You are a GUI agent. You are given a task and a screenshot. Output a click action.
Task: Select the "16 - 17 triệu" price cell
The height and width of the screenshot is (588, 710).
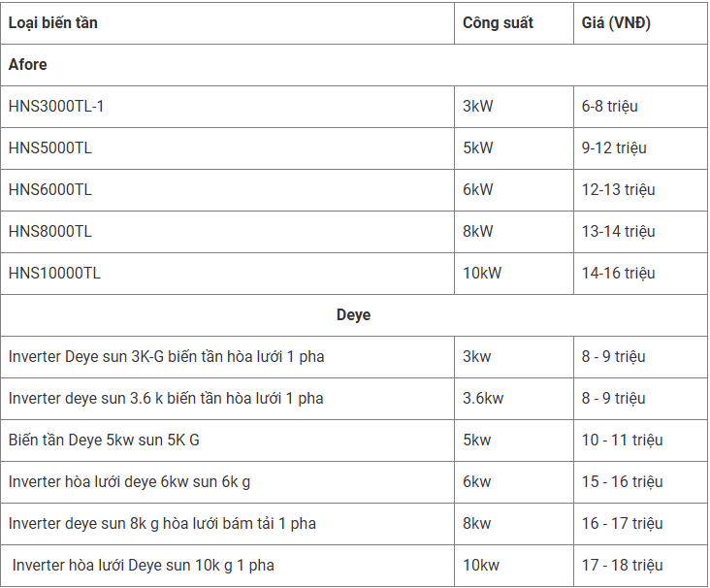(x=622, y=524)
